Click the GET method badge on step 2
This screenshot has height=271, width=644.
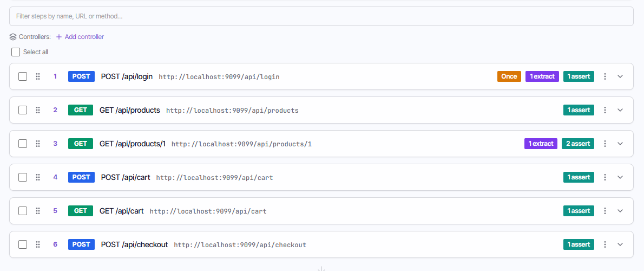[81, 110]
